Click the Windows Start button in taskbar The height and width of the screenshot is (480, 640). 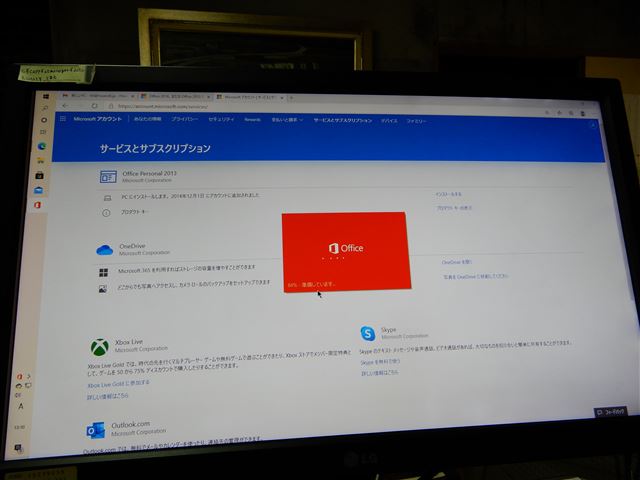click(x=46, y=97)
